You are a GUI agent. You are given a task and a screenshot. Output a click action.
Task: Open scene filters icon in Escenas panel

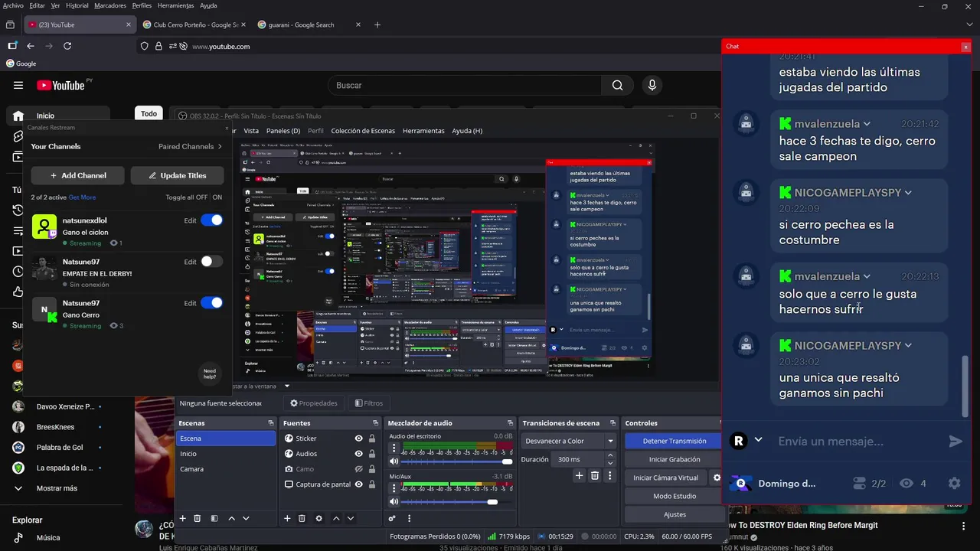point(214,518)
